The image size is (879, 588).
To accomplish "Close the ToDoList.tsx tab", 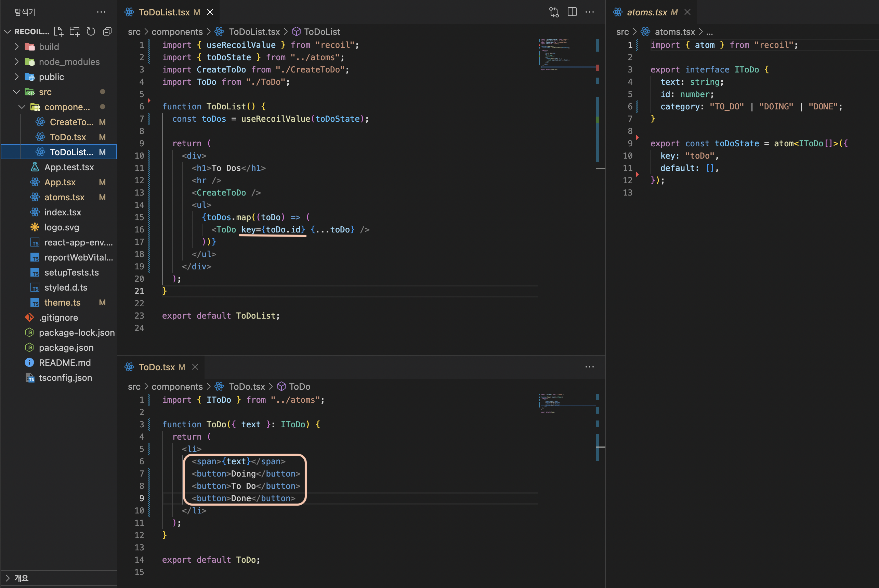I will [x=210, y=12].
